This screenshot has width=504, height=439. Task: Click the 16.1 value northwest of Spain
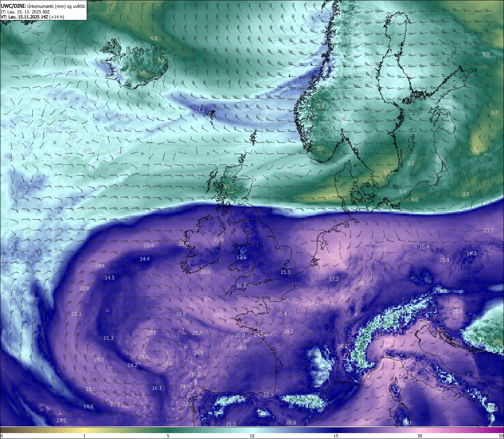(157, 388)
